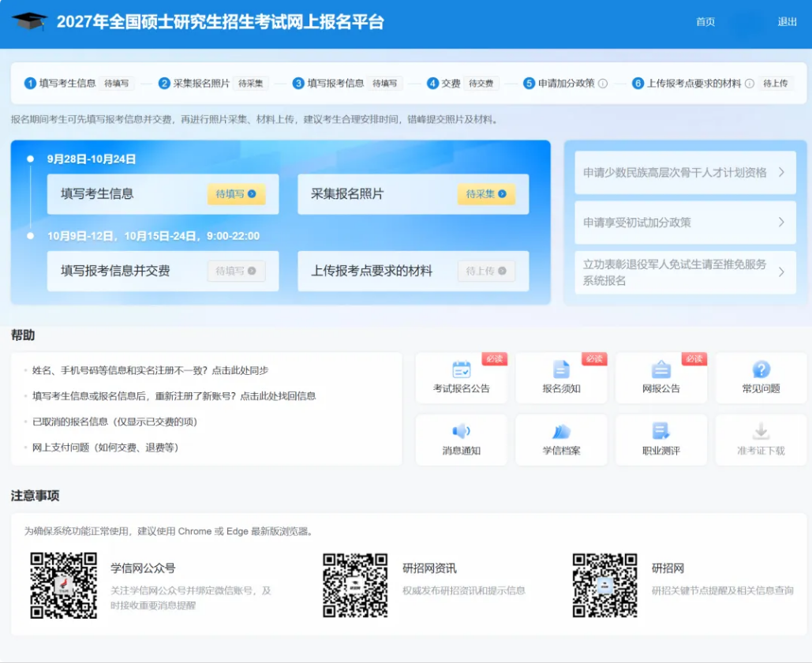Open the 报名须知 document icon
812x663 pixels.
pos(561,370)
